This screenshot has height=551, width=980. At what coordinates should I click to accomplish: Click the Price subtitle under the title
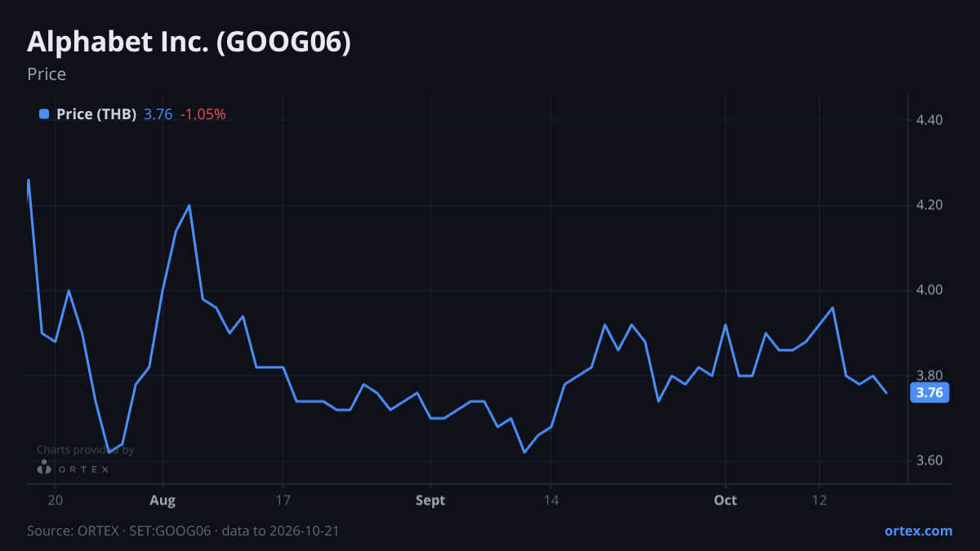point(47,74)
